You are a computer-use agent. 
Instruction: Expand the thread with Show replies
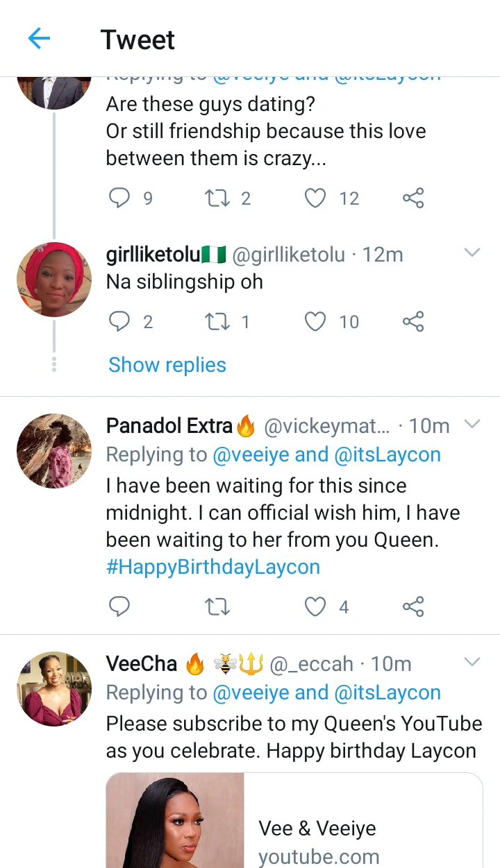(167, 365)
